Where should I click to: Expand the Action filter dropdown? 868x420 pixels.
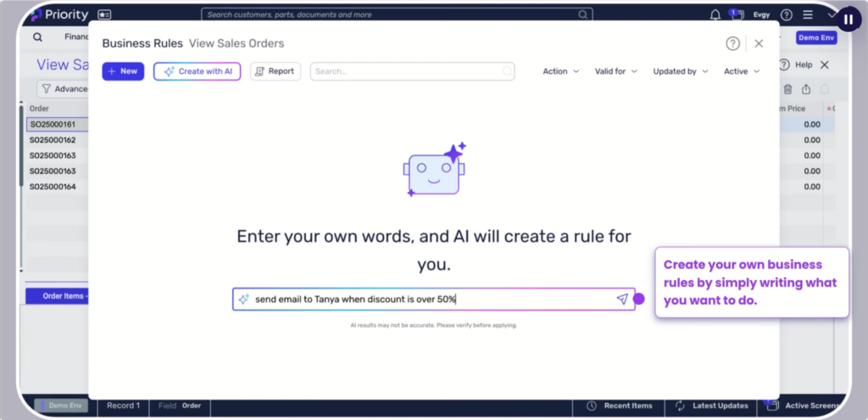561,71
